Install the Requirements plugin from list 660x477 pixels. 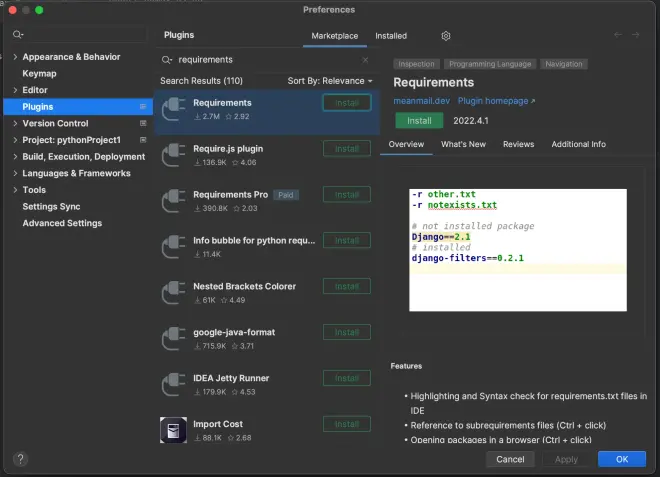click(x=347, y=103)
